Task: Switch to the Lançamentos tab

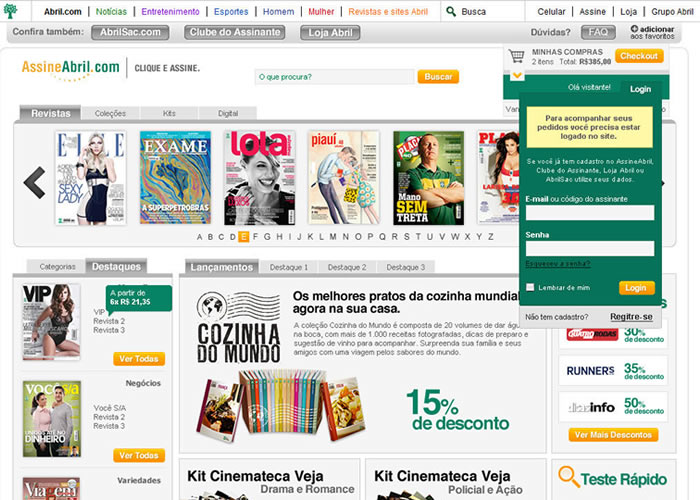Action: (221, 267)
